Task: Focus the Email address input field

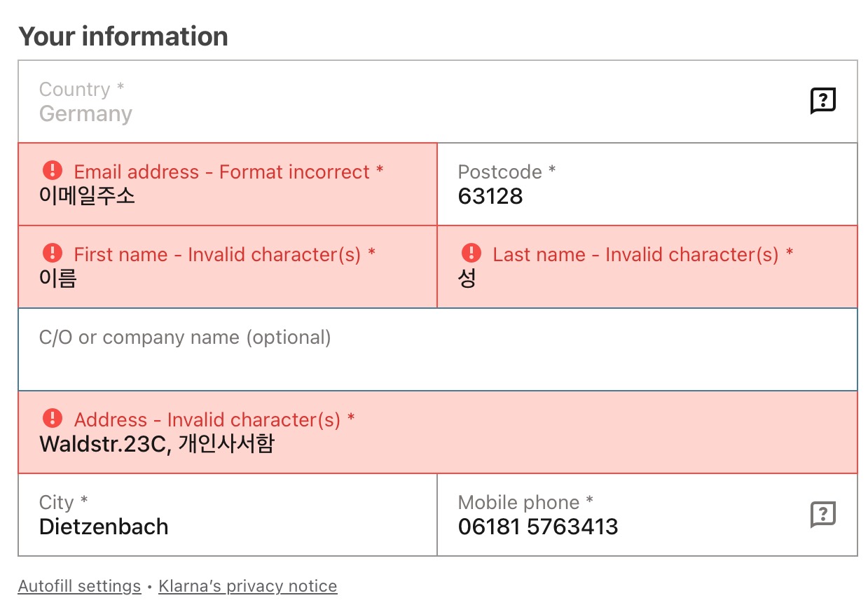Action: tap(228, 184)
